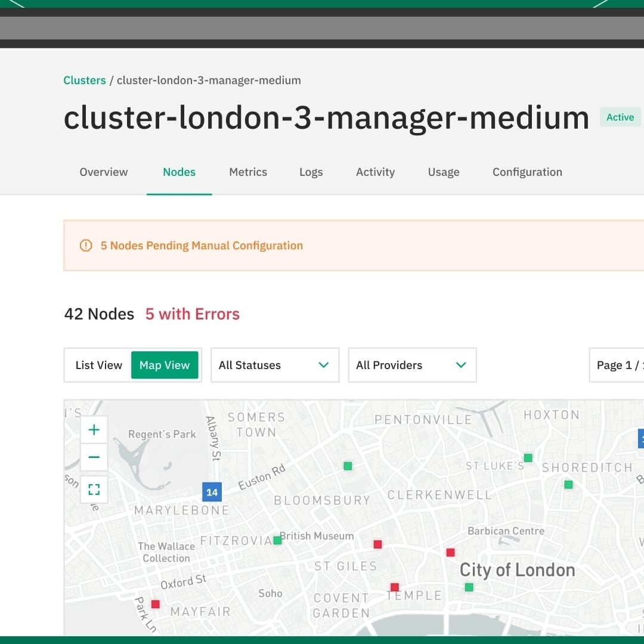View the Usage tab
644x644 pixels.
pos(444,172)
